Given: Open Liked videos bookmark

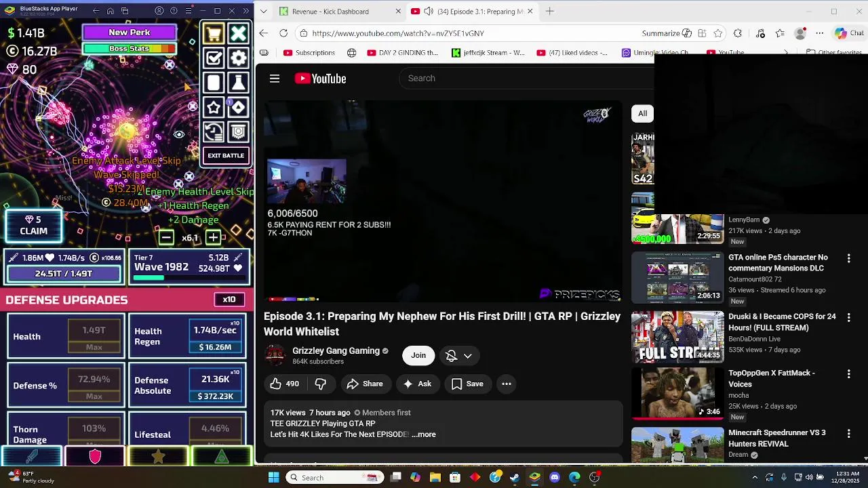Looking at the screenshot, I should 572,52.
